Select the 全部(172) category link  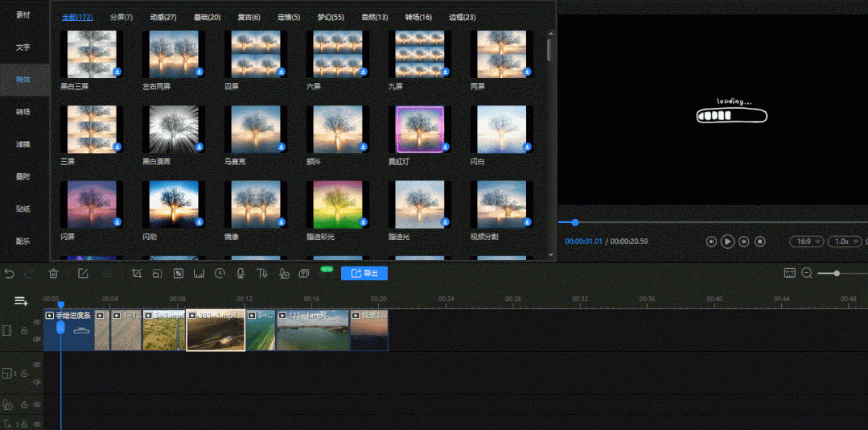(x=77, y=17)
